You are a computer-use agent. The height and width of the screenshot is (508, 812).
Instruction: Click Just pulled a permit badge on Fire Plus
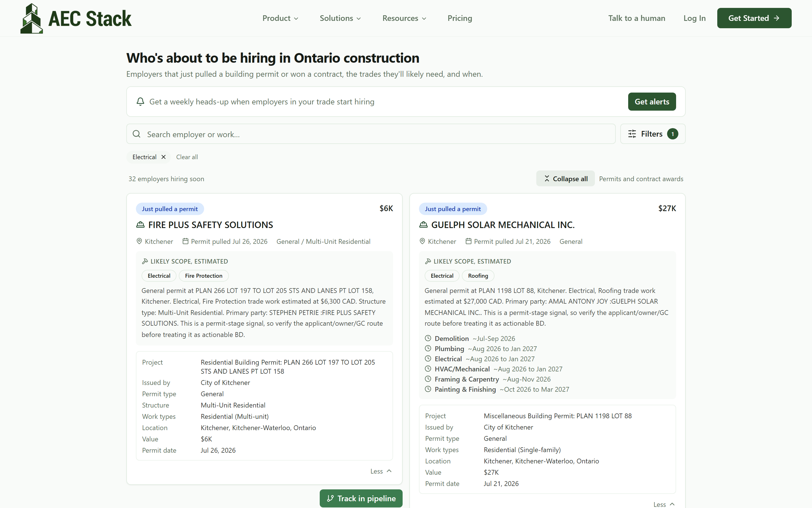(170, 209)
